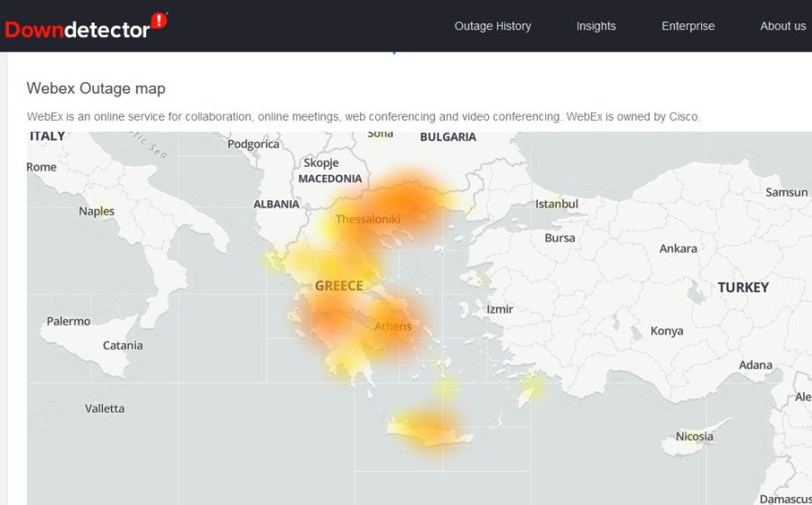Click the TURKEY country label

[x=743, y=287]
